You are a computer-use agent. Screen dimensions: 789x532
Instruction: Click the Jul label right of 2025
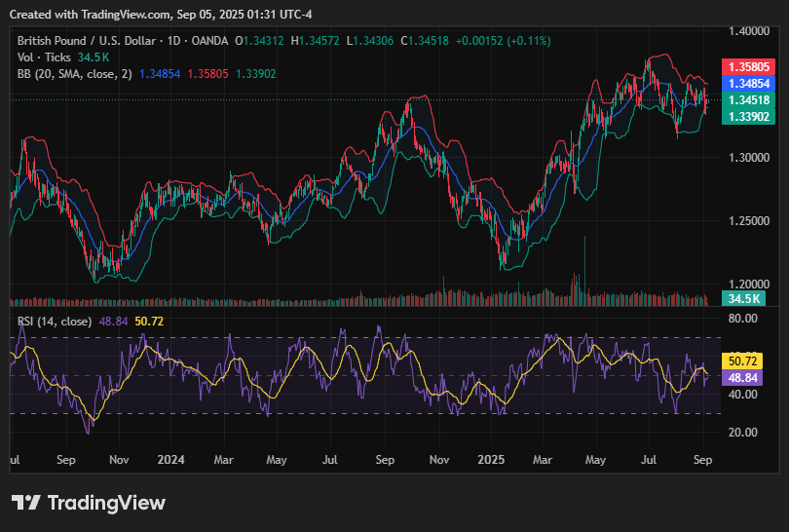click(648, 460)
